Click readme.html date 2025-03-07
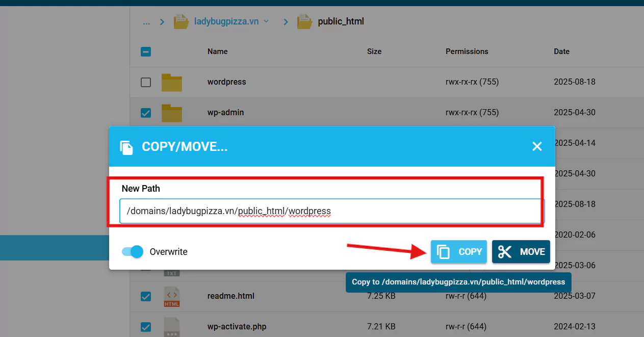 (x=575, y=296)
